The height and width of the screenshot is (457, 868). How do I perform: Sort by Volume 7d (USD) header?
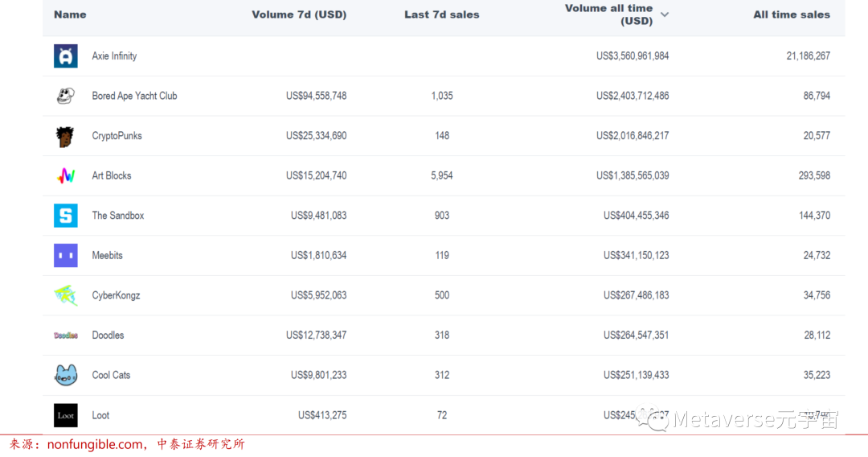[x=299, y=14]
